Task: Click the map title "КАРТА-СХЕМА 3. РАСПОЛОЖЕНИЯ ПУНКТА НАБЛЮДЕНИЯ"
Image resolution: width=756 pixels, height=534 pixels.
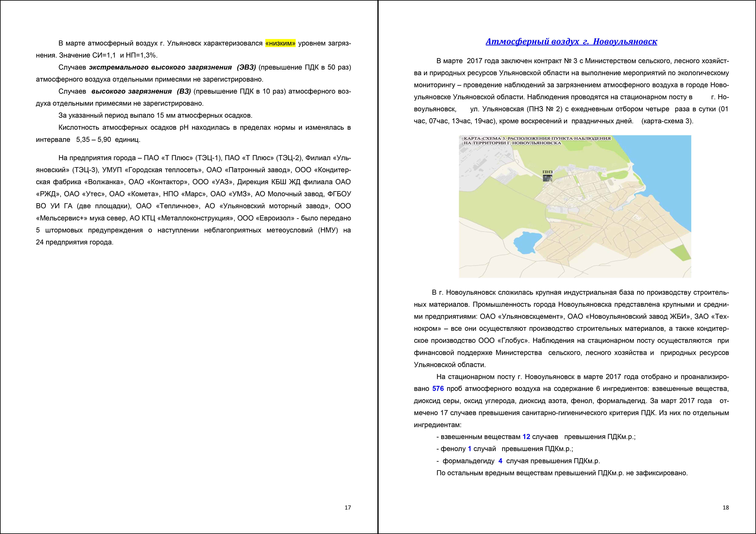Action: pyautogui.click(x=537, y=139)
